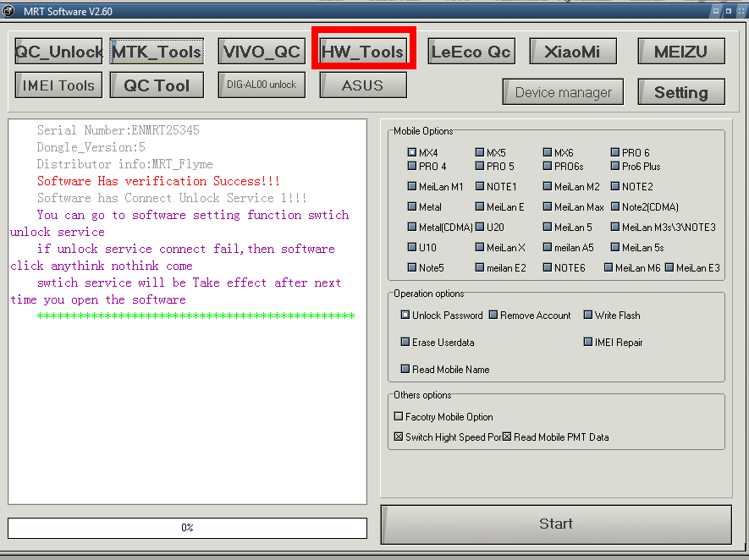The width and height of the screenshot is (749, 560).
Task: Select the NOTE1 checkbox
Action: 480,186
